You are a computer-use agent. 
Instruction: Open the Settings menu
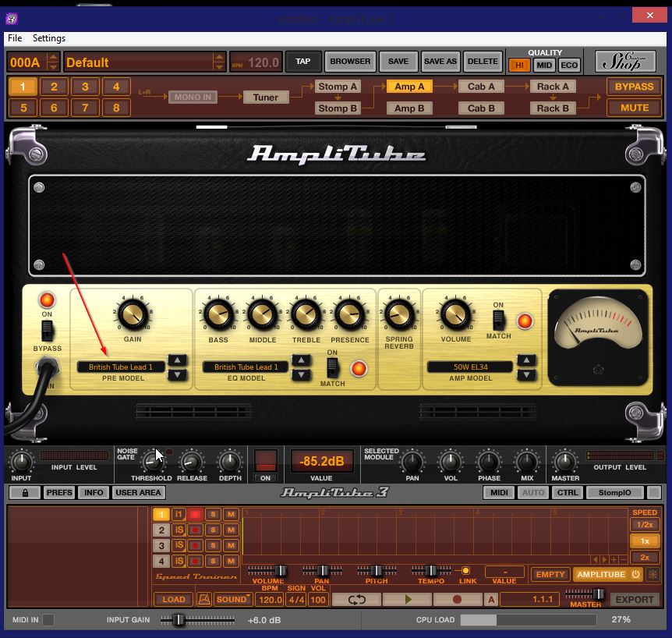coord(49,38)
